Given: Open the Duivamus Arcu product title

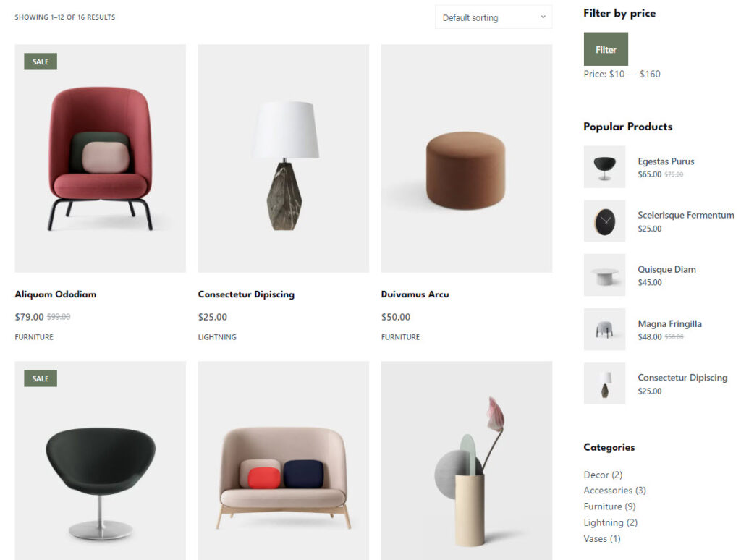Looking at the screenshot, I should pyautogui.click(x=415, y=294).
